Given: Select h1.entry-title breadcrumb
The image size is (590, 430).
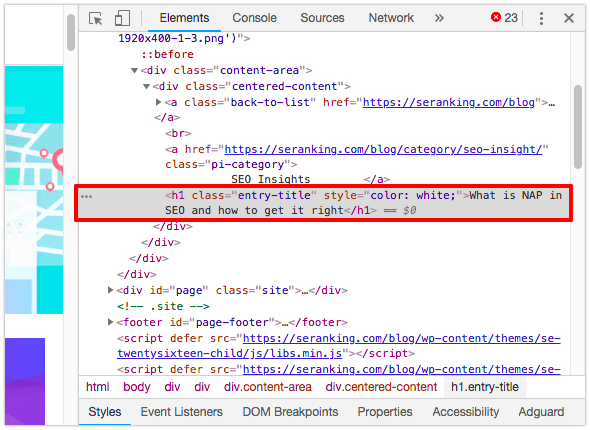Looking at the screenshot, I should 485,387.
